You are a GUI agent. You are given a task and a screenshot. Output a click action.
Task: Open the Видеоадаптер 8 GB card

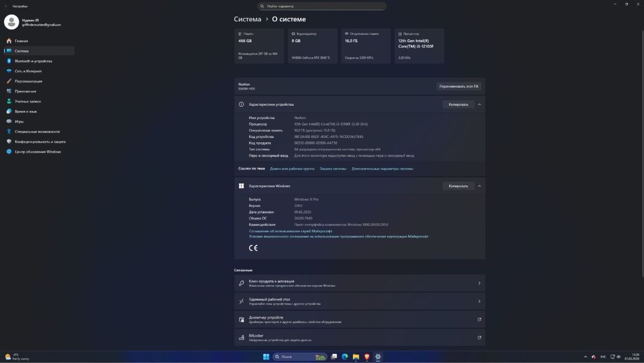[x=312, y=46]
